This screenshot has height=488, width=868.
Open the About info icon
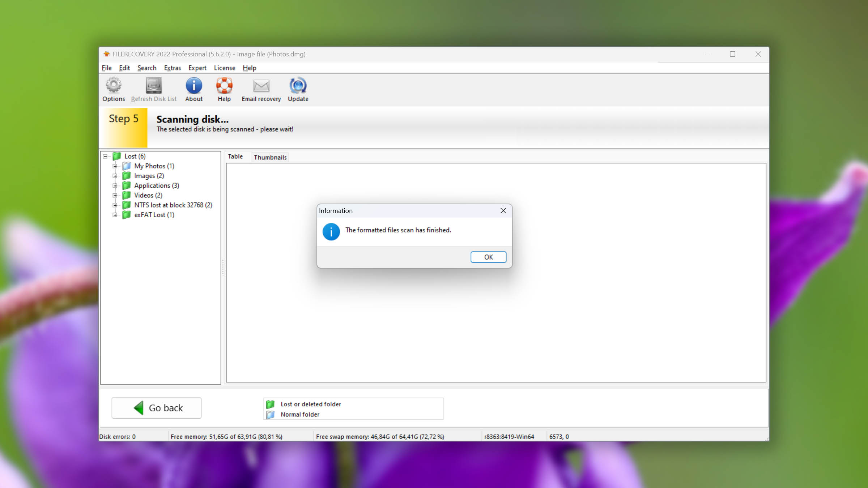pyautogui.click(x=194, y=86)
